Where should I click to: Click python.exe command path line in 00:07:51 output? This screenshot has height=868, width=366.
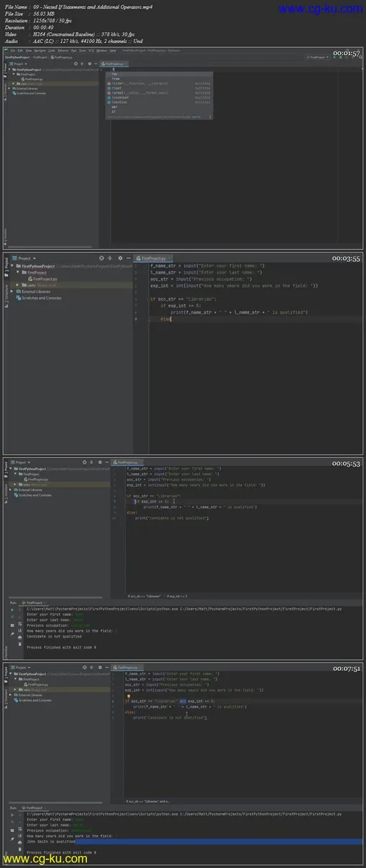[184, 816]
